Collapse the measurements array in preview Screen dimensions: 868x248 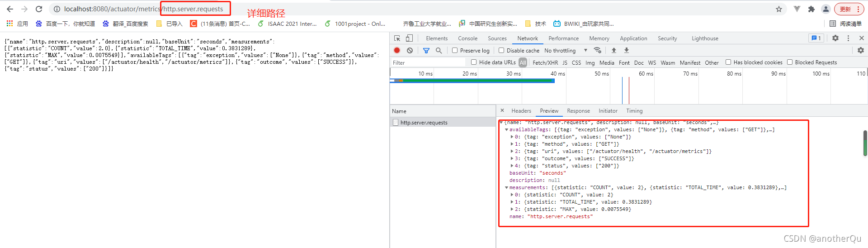click(506, 187)
